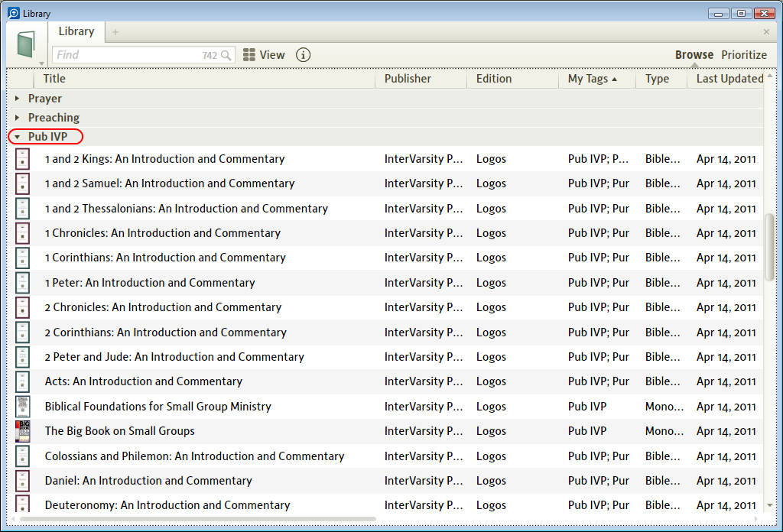Close the Library panel with the X
783x532 pixels.
coord(766,32)
